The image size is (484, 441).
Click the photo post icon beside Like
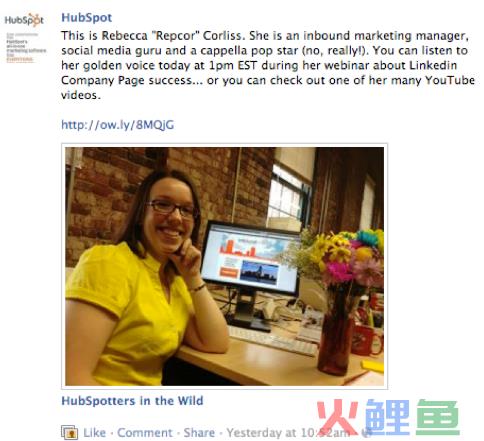click(70, 433)
